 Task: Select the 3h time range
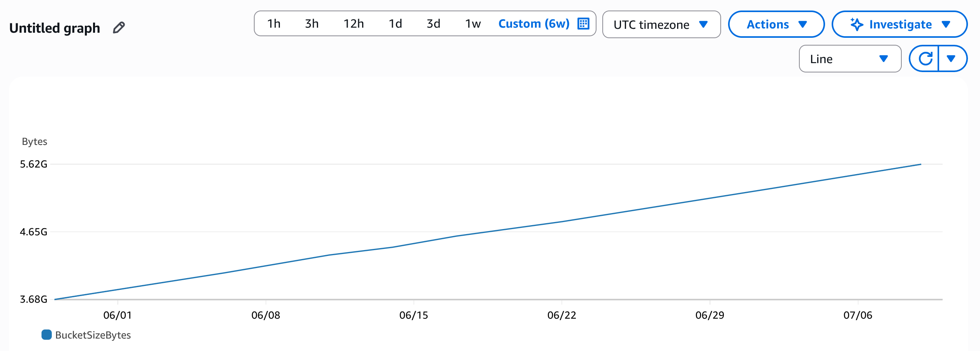[311, 24]
